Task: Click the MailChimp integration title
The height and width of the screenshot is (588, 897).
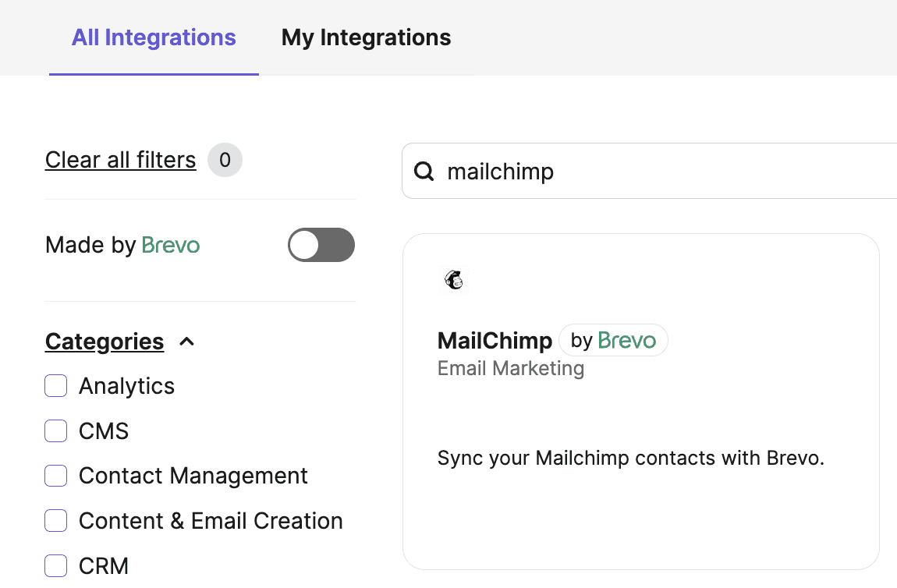Action: click(495, 340)
